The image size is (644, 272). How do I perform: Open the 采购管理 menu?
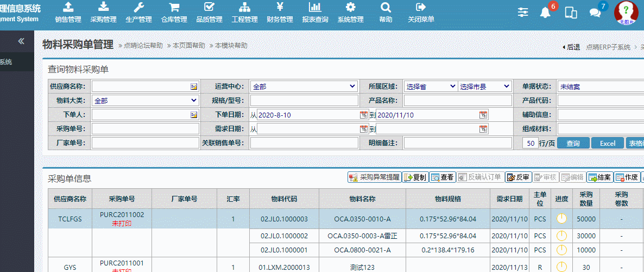[103, 13]
